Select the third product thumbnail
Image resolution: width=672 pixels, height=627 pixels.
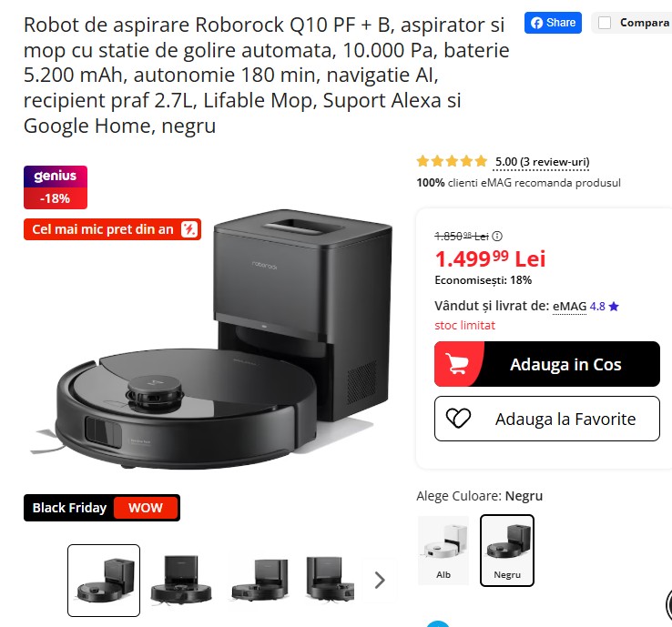click(260, 581)
